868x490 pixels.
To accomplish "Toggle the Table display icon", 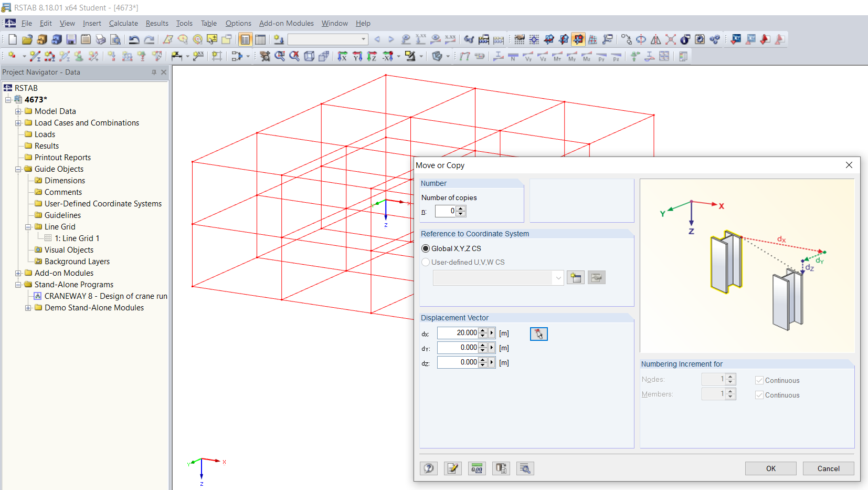I will click(x=260, y=39).
